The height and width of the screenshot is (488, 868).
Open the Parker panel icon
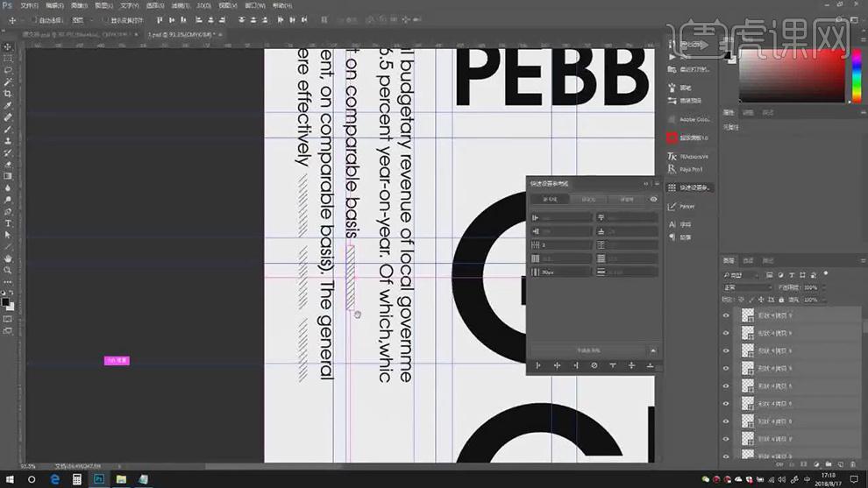672,207
